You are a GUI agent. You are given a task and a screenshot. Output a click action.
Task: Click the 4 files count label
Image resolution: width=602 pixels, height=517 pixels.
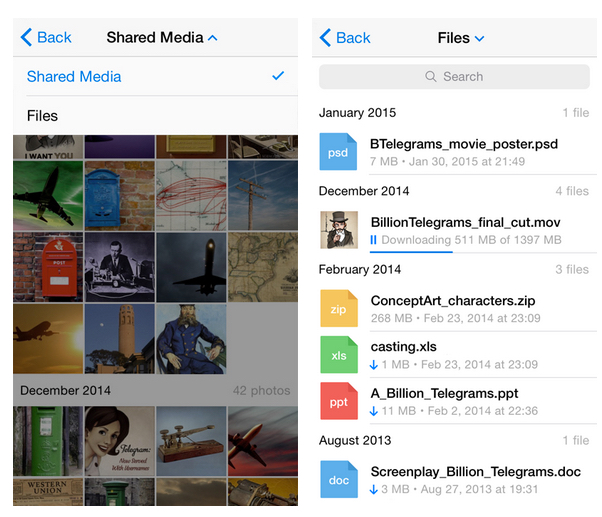572,191
